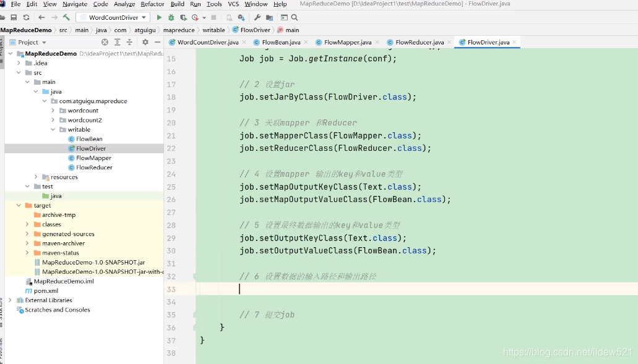Select FlowMapper in the project tree
The width and height of the screenshot is (638, 364).
click(x=93, y=158)
